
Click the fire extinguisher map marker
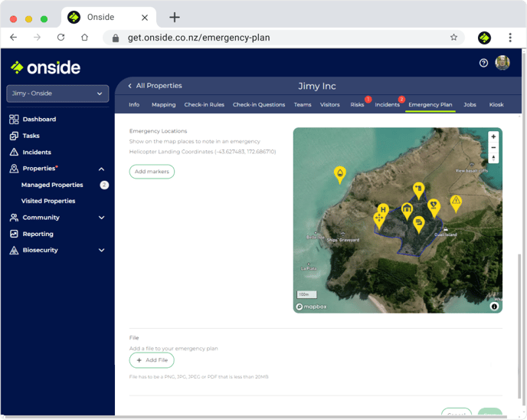point(418,189)
